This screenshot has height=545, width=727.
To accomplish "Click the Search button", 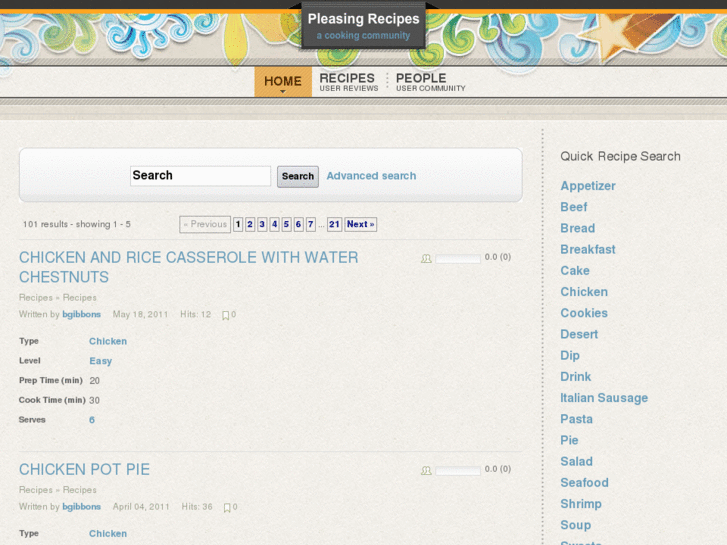I will 298,176.
